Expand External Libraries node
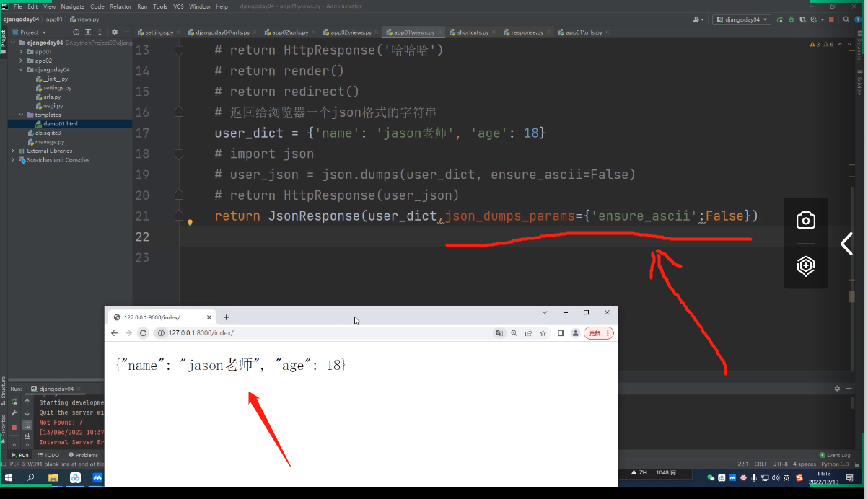The height and width of the screenshot is (499, 868). click(x=12, y=151)
